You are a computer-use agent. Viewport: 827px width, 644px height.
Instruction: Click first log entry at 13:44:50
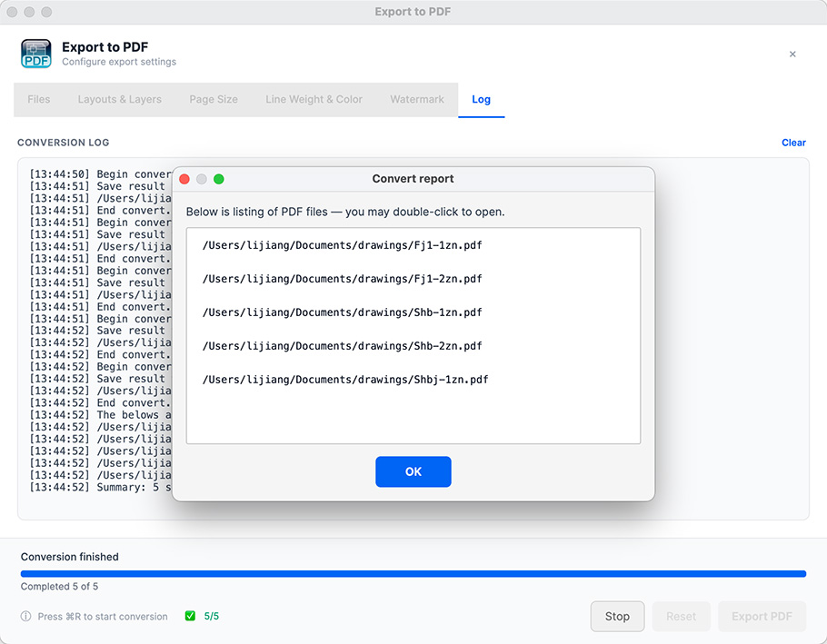100,174
